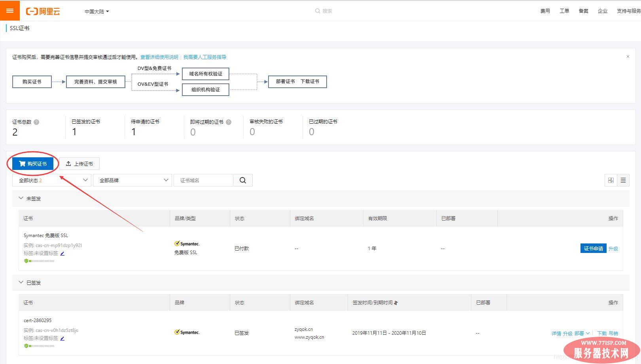Show help for 即将过期的证书
Screen dimensions: 641x364
(229, 122)
